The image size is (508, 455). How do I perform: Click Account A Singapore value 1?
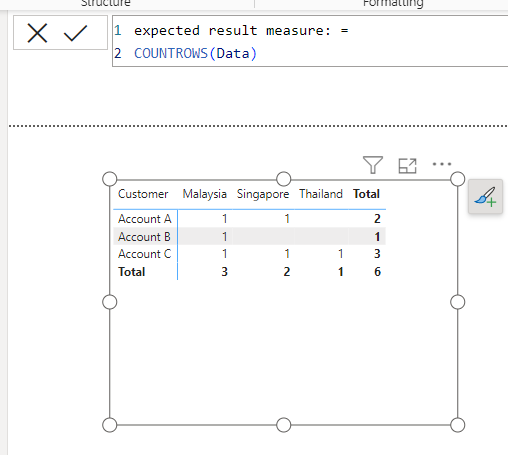(x=287, y=219)
